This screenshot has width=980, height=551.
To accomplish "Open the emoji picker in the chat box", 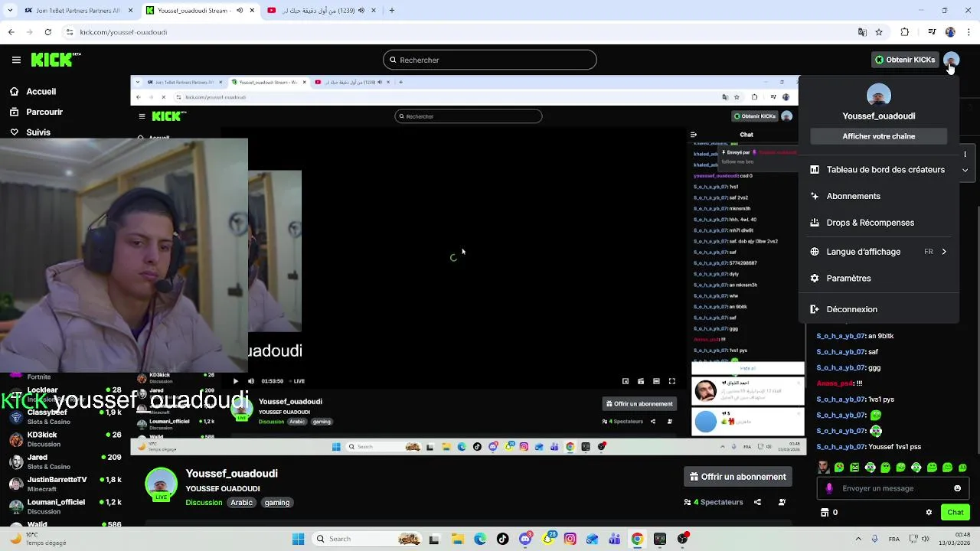I will click(x=957, y=488).
